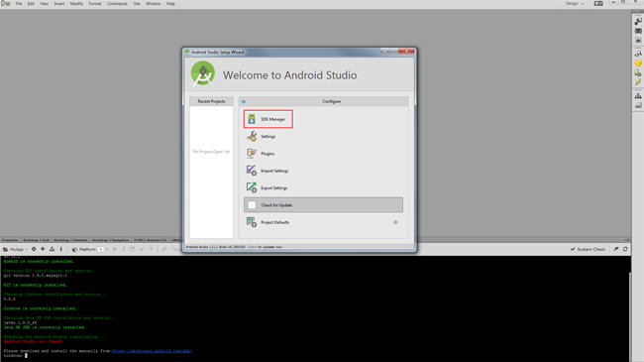644x362 pixels.
Task: Click the 'GIT is correctly installed.' line
Action: pyautogui.click(x=35, y=285)
